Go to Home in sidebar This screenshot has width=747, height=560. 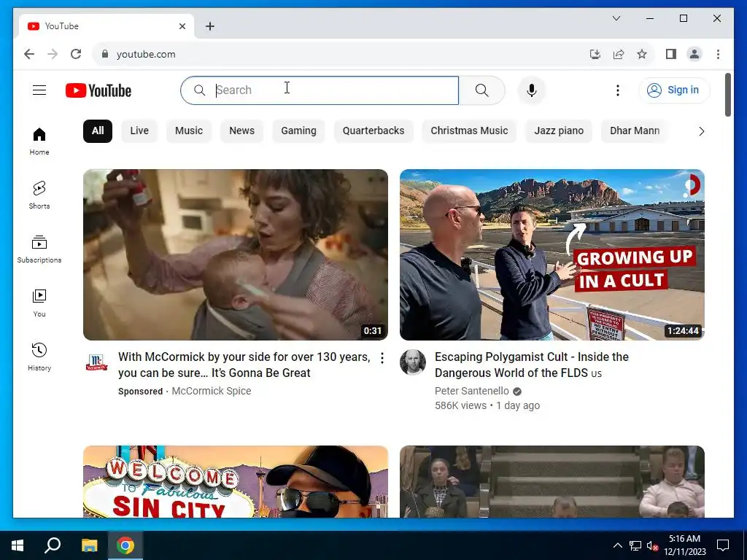[39, 141]
